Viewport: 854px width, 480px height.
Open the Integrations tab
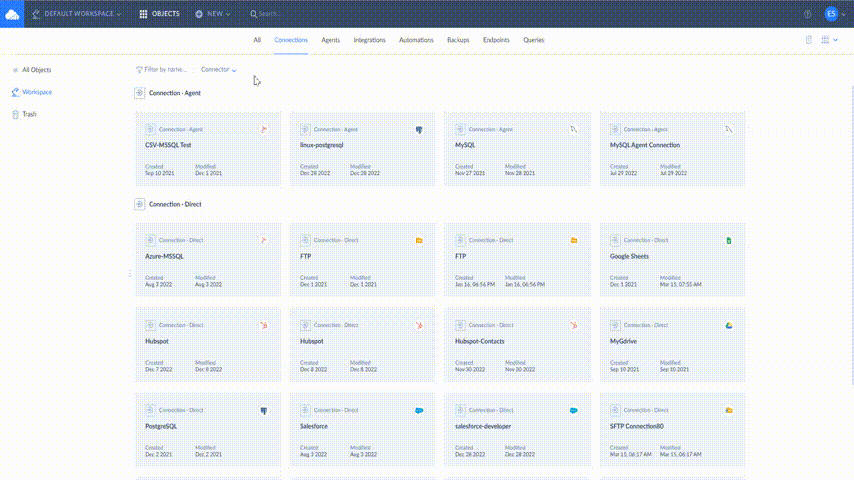point(369,40)
